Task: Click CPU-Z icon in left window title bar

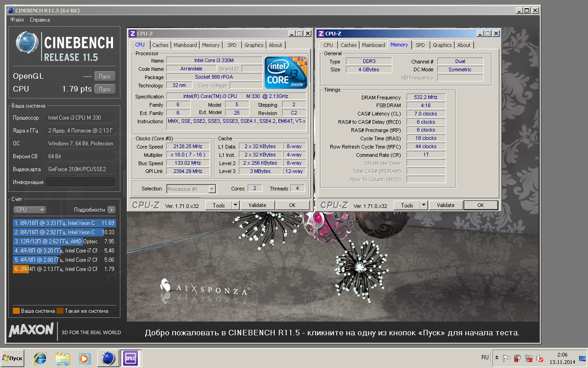Action: (133, 33)
